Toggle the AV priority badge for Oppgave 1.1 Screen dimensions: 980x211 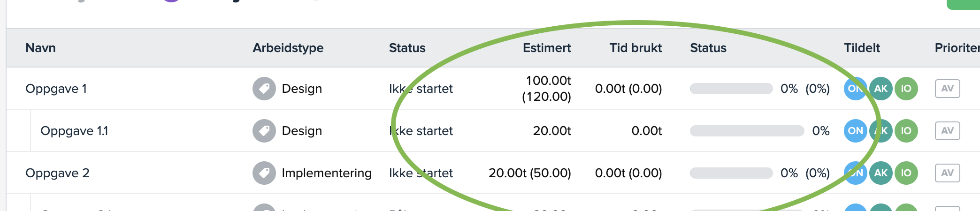(947, 131)
